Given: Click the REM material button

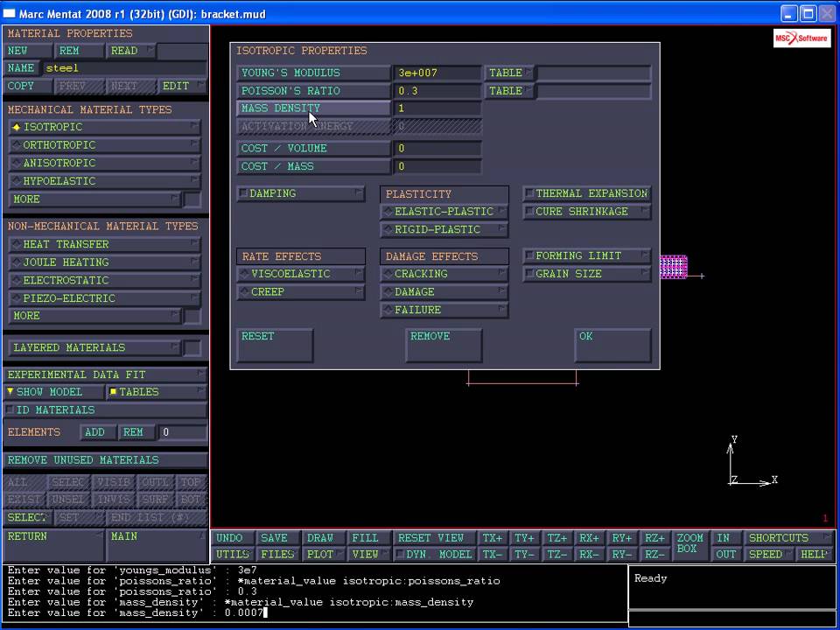Looking at the screenshot, I should pyautogui.click(x=79, y=51).
